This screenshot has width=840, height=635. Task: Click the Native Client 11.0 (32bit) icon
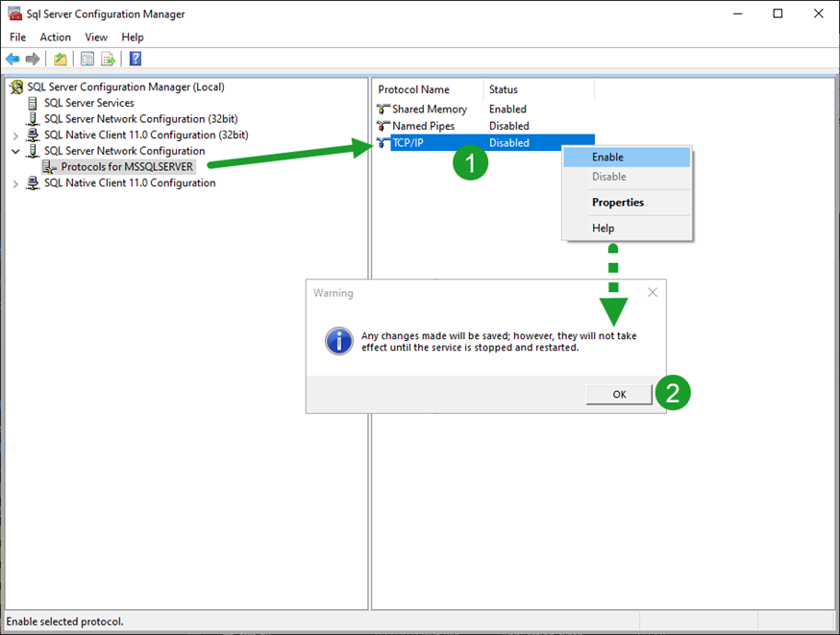(x=33, y=134)
